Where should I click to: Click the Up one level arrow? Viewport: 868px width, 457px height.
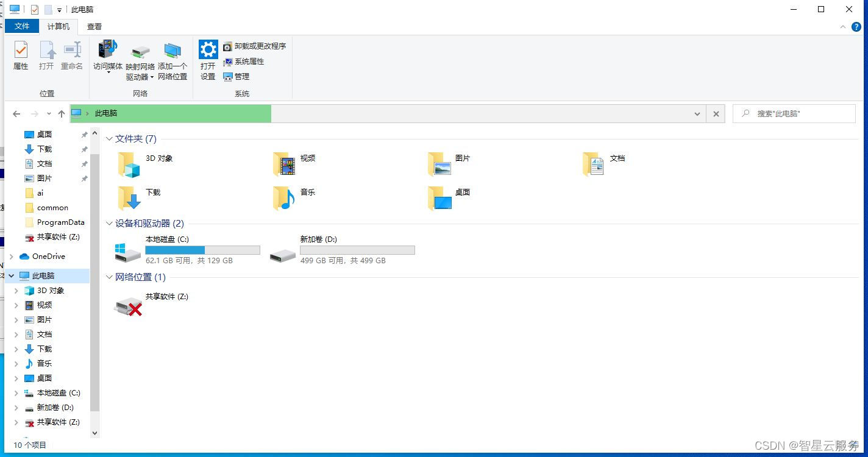pyautogui.click(x=62, y=114)
